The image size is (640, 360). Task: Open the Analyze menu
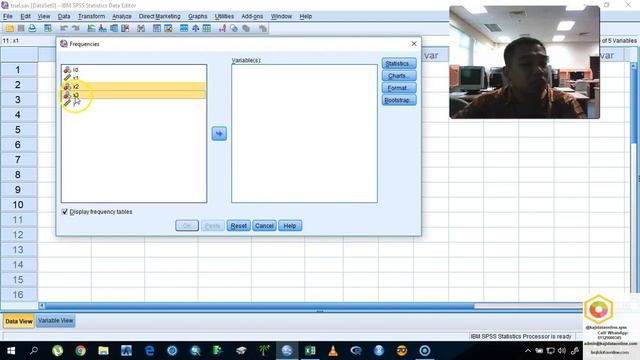coord(122,16)
